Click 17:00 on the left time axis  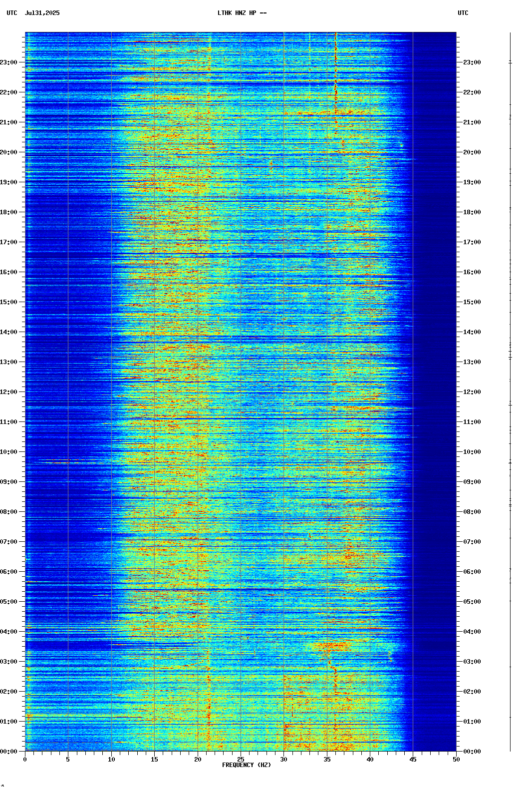pos(8,242)
